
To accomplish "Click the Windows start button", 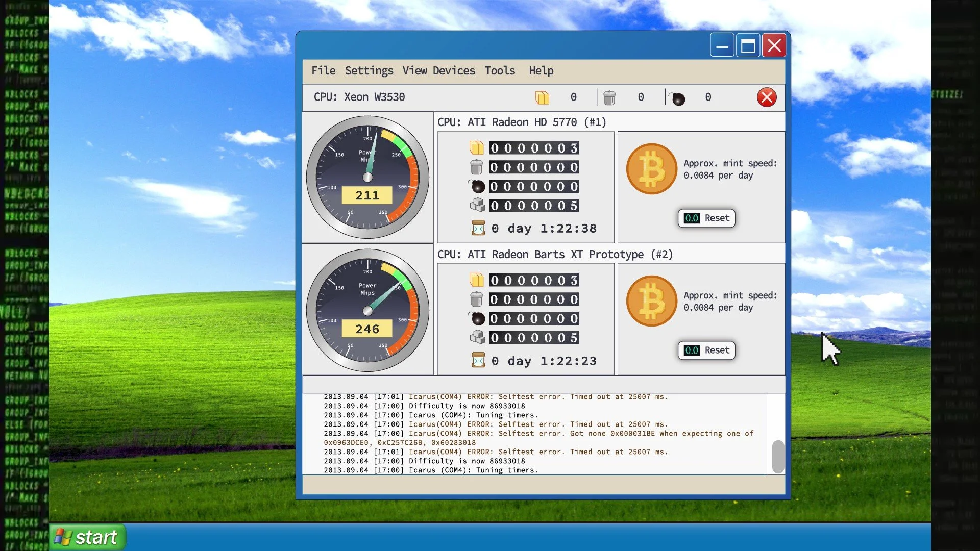I will click(x=87, y=537).
